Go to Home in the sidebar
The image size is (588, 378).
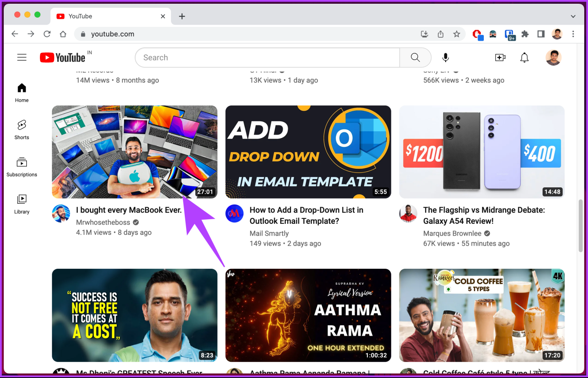click(x=22, y=93)
